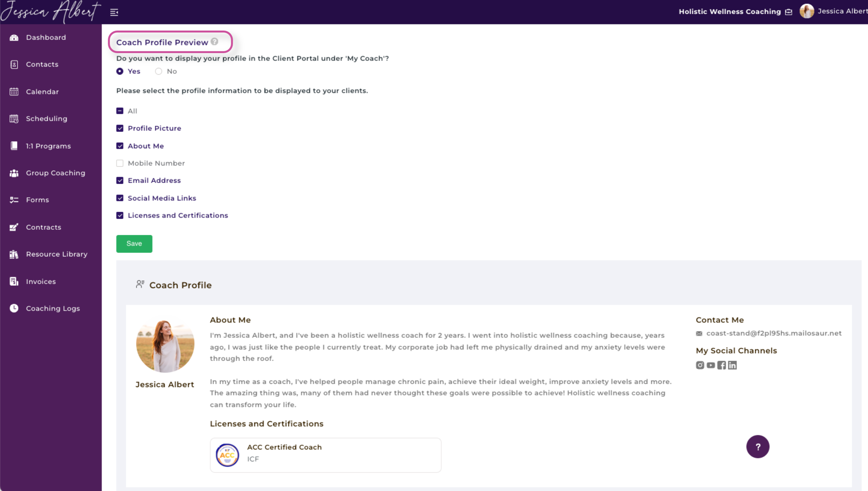Screen dimensions: 868x491
Task: Open the Facebook social channel icon
Action: [721, 365]
